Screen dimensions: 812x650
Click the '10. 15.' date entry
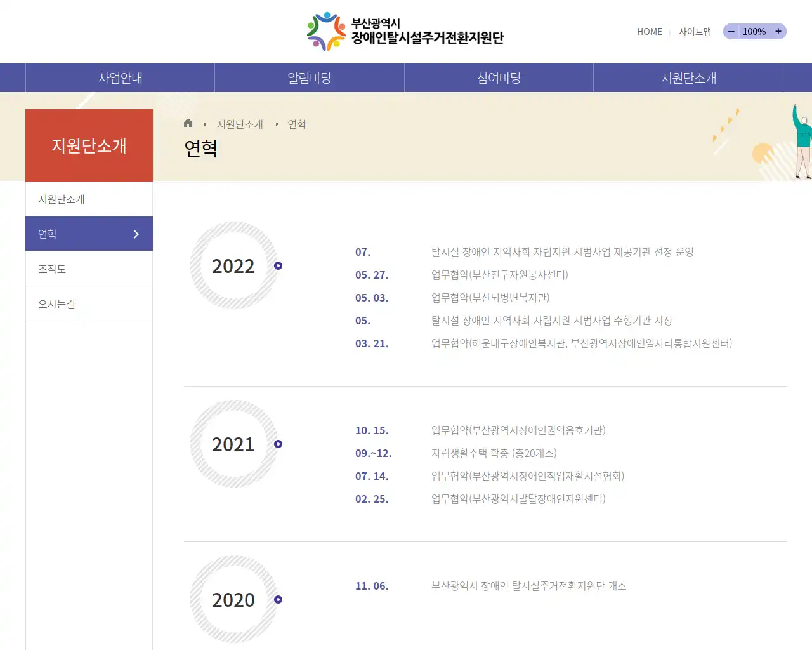(x=372, y=430)
